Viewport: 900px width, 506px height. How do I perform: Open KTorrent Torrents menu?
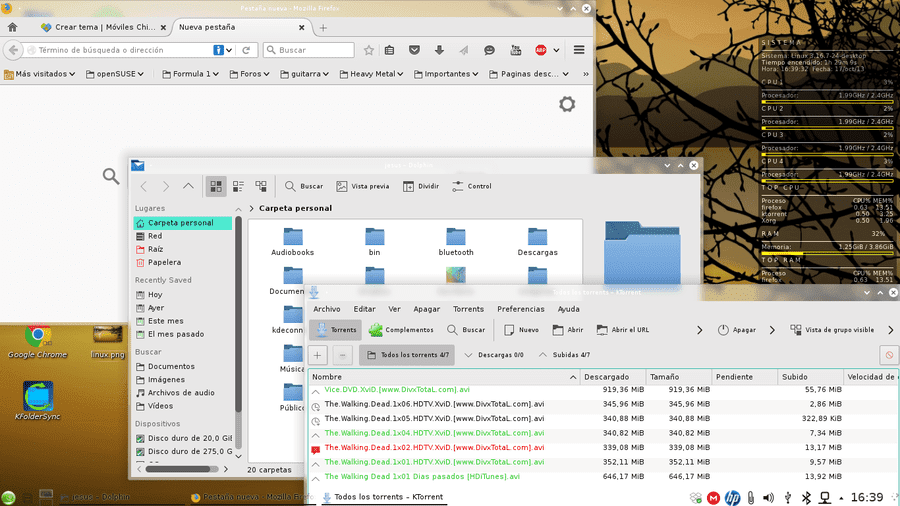(x=468, y=309)
